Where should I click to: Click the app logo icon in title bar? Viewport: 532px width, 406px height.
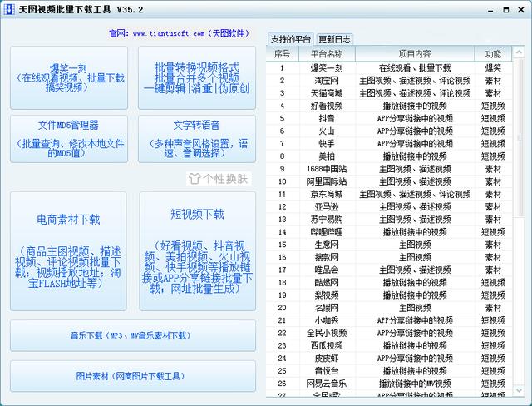pyautogui.click(x=9, y=9)
